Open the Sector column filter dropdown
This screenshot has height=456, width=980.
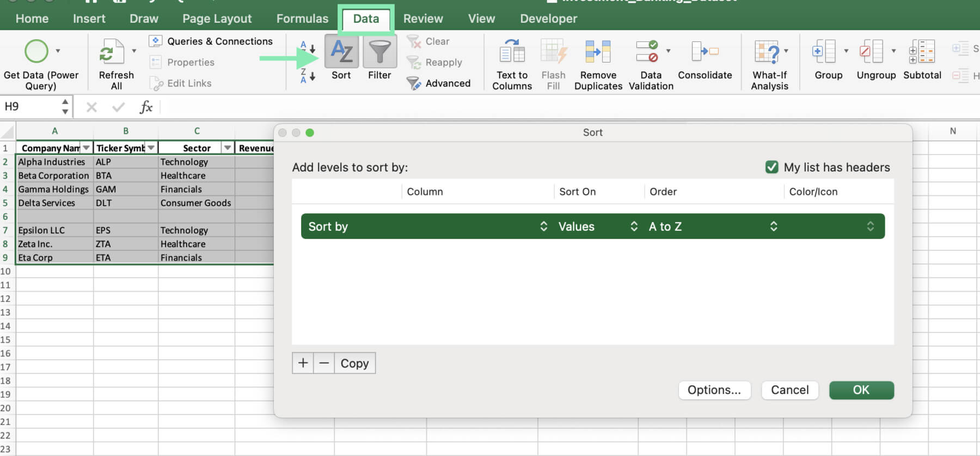click(x=228, y=148)
